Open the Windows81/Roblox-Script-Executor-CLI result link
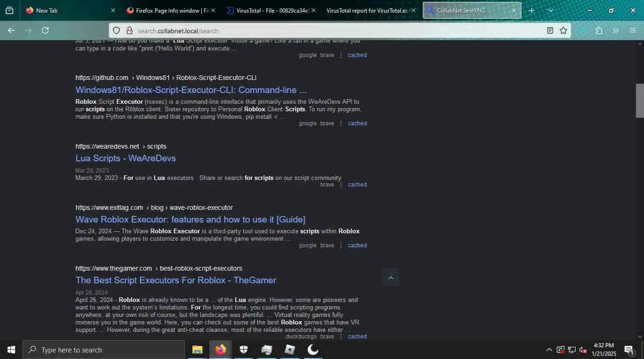This screenshot has height=359, width=644. point(191,90)
